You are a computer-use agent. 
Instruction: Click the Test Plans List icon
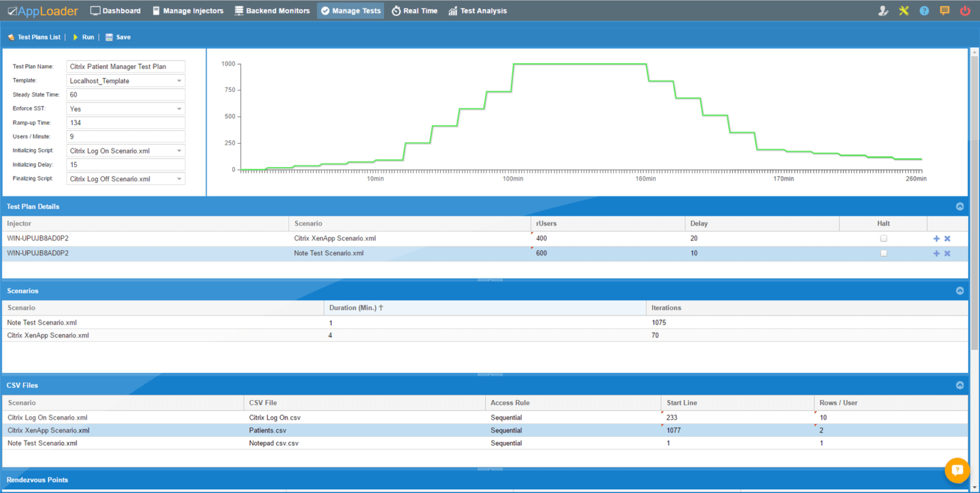click(x=11, y=37)
